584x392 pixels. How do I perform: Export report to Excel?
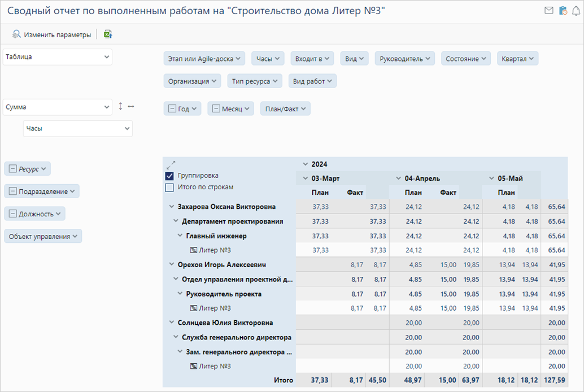pos(108,34)
